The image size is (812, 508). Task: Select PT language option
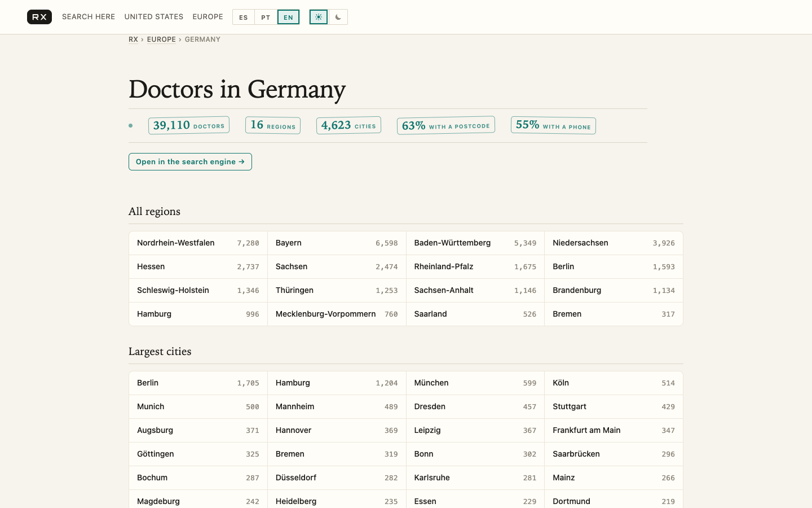pyautogui.click(x=266, y=17)
